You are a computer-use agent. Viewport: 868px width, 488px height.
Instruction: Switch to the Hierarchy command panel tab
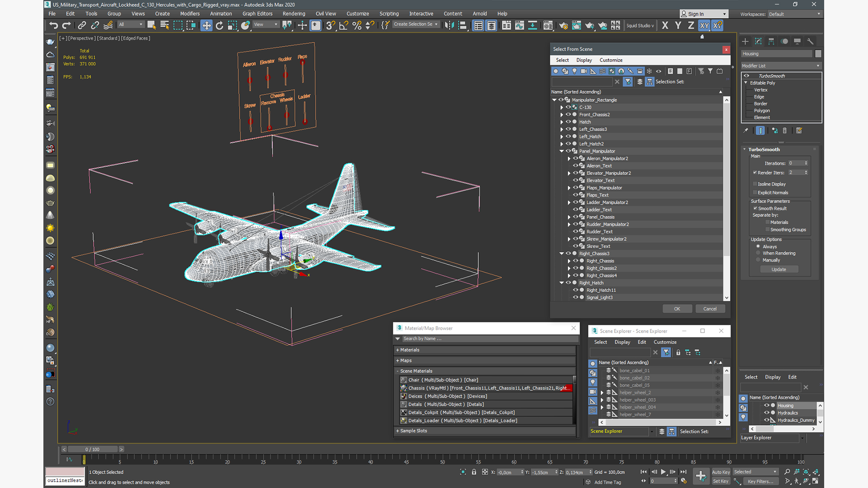[x=771, y=41]
